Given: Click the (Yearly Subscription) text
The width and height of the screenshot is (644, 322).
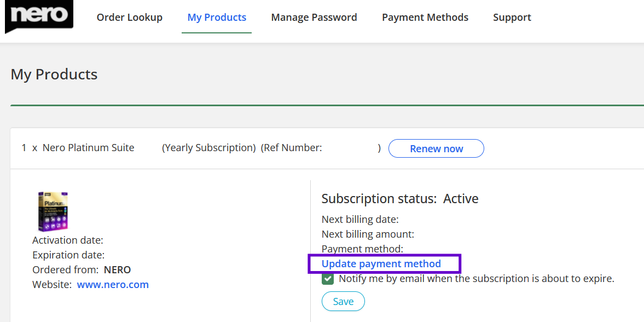Looking at the screenshot, I should point(209,148).
